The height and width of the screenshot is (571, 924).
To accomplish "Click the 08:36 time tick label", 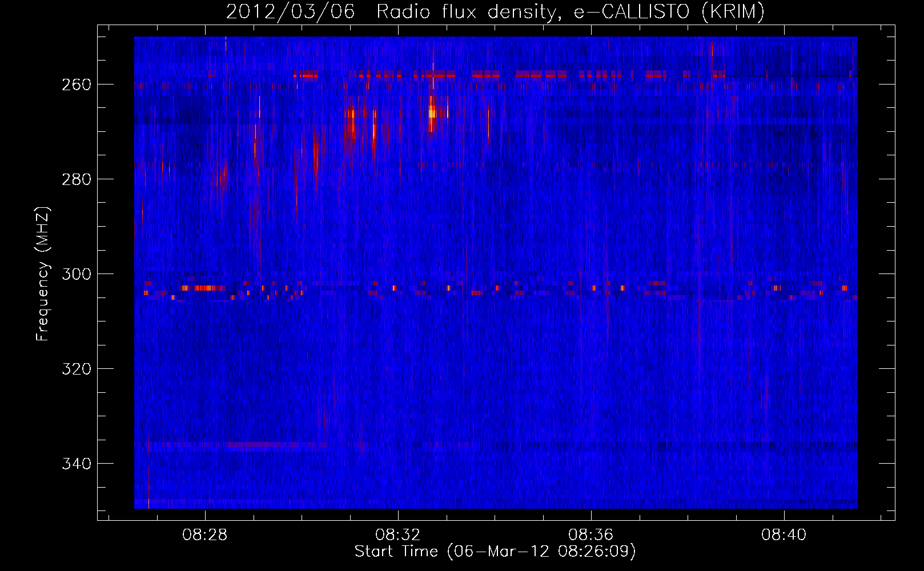I will [590, 535].
